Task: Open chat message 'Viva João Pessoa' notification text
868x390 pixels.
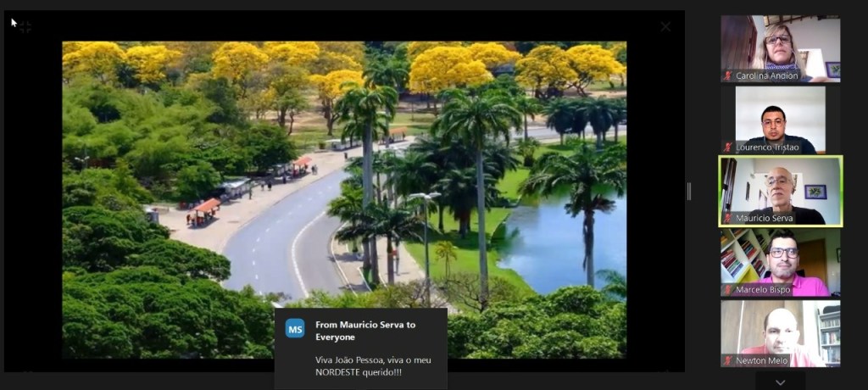Action: tap(373, 366)
